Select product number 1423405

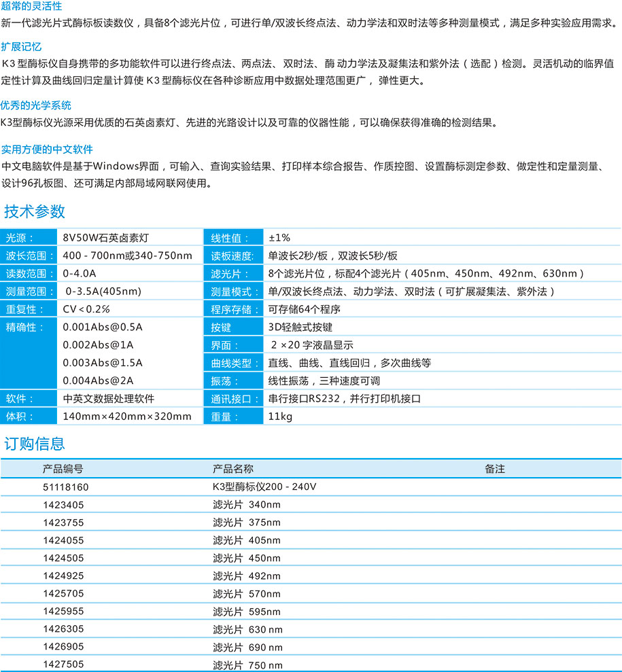[63, 505]
